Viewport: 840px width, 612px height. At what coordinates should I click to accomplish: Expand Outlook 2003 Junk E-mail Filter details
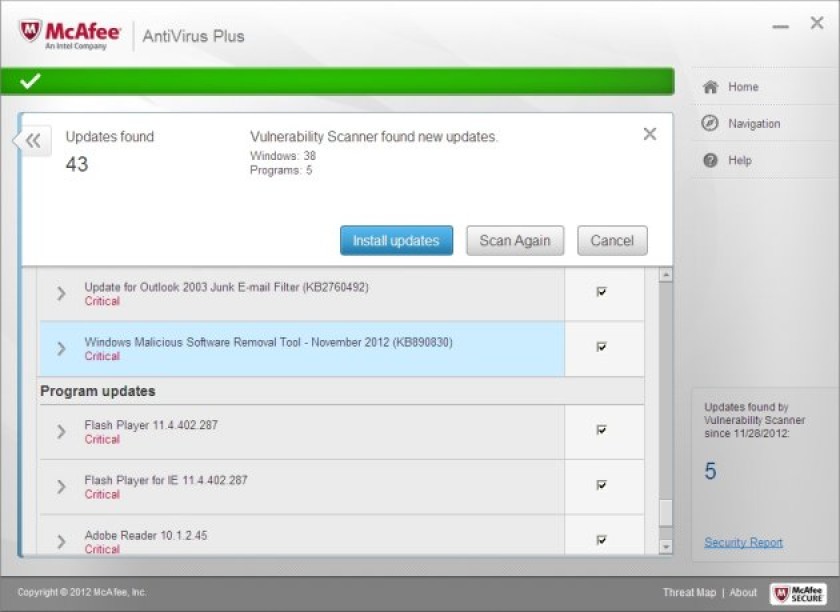[61, 293]
